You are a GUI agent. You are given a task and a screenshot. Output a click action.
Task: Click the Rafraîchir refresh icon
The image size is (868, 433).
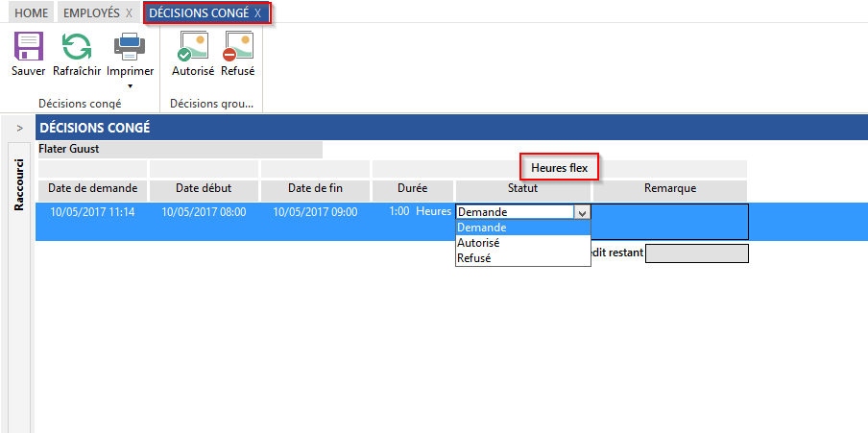[x=77, y=47]
